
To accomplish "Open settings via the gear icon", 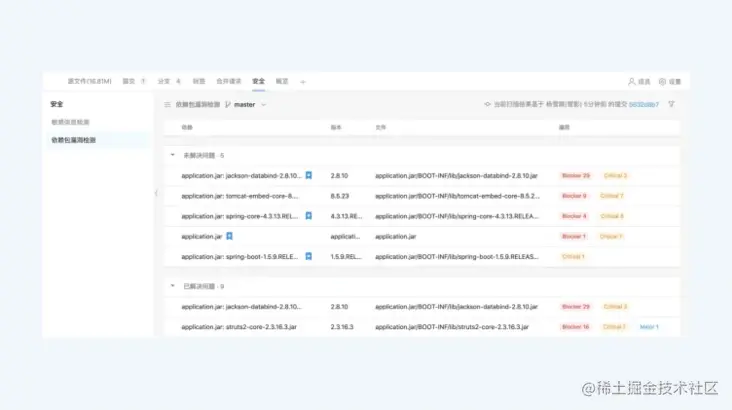I will point(662,81).
